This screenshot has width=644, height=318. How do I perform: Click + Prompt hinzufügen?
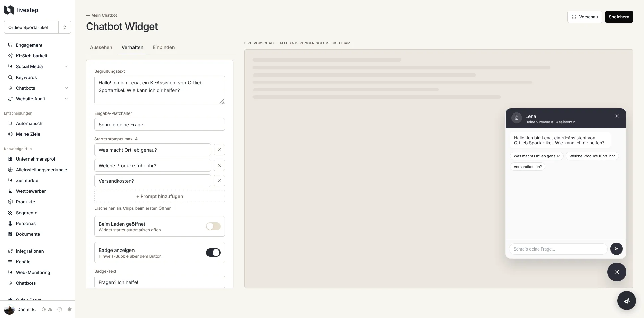coord(160,196)
